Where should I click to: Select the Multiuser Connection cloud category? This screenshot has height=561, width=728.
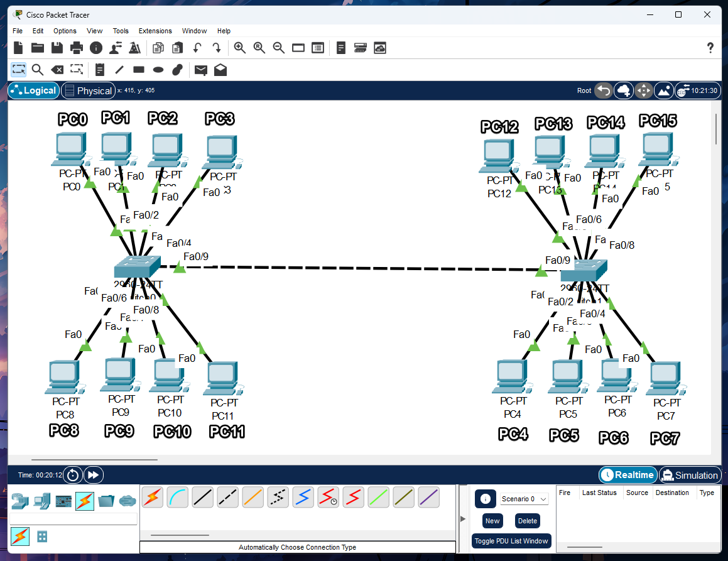pos(128,501)
